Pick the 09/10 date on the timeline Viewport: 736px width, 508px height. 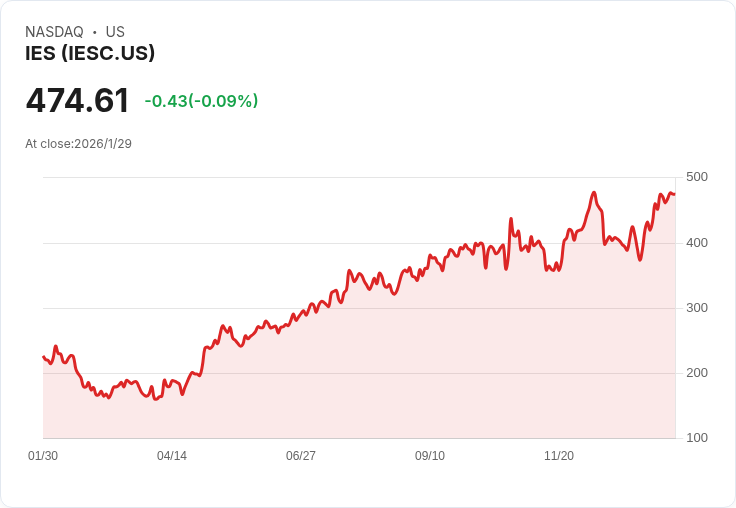(430, 456)
